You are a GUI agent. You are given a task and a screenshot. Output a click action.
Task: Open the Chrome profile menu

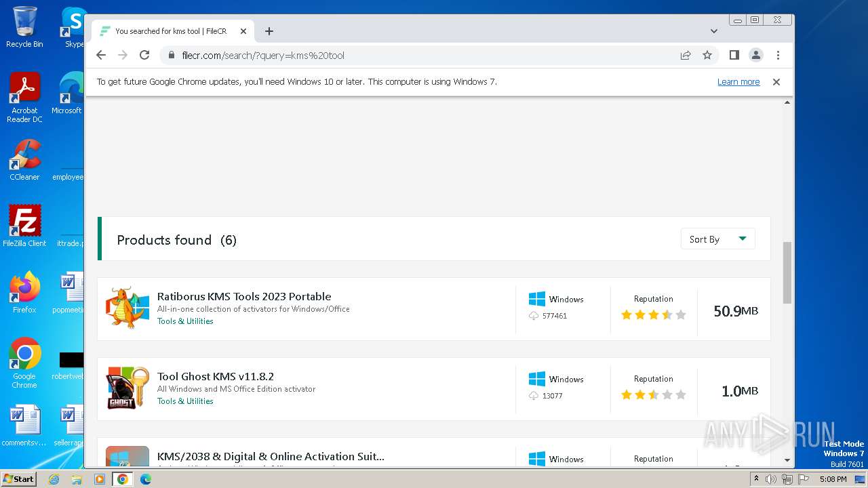755,55
